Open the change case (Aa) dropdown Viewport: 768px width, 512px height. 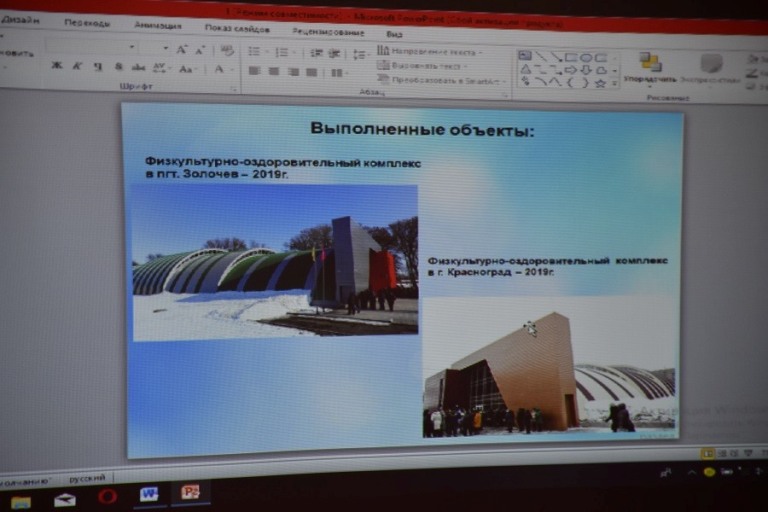point(187,69)
